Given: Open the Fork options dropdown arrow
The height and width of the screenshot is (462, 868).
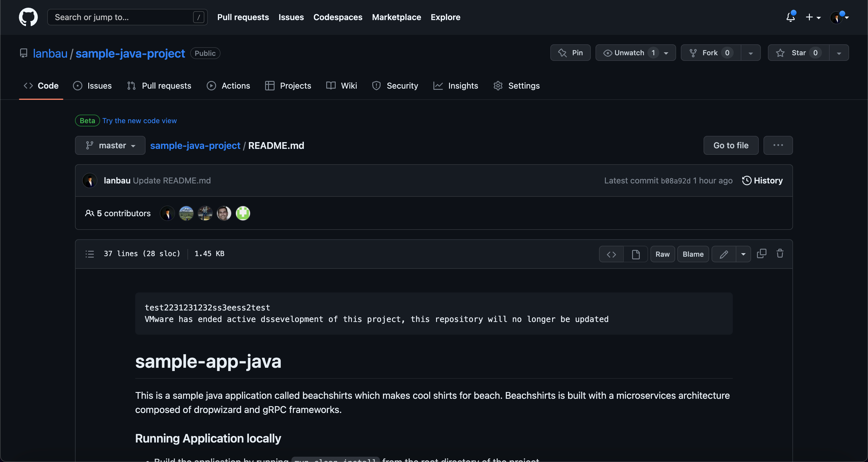Looking at the screenshot, I should coord(750,53).
